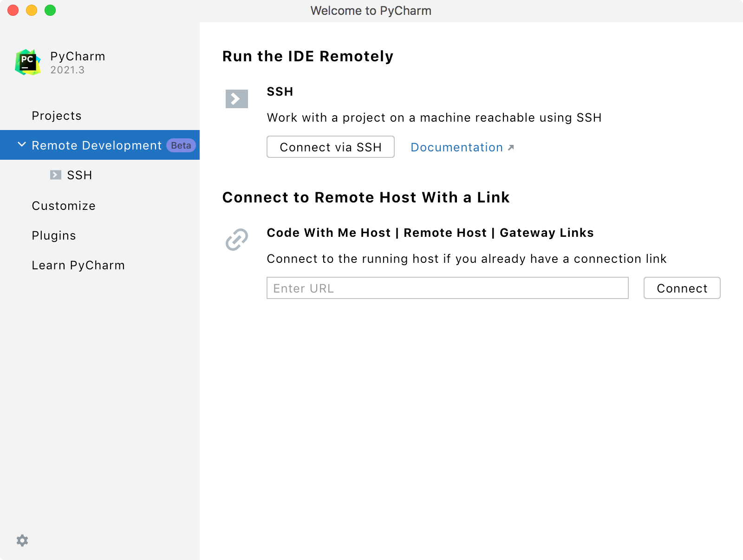Click the SSH terminal icon in the sidebar tree
This screenshot has height=560, width=743.
click(x=56, y=175)
